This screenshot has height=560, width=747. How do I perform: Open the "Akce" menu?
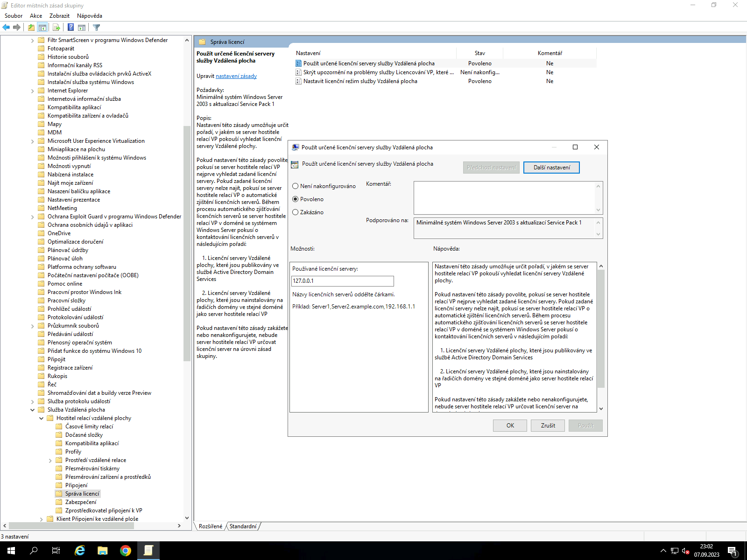click(36, 16)
